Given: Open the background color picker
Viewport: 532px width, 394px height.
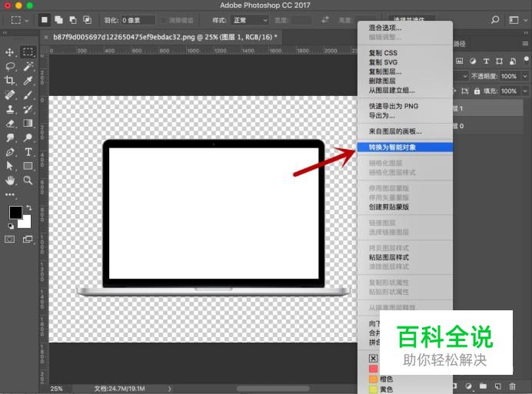Looking at the screenshot, I should tap(26, 223).
